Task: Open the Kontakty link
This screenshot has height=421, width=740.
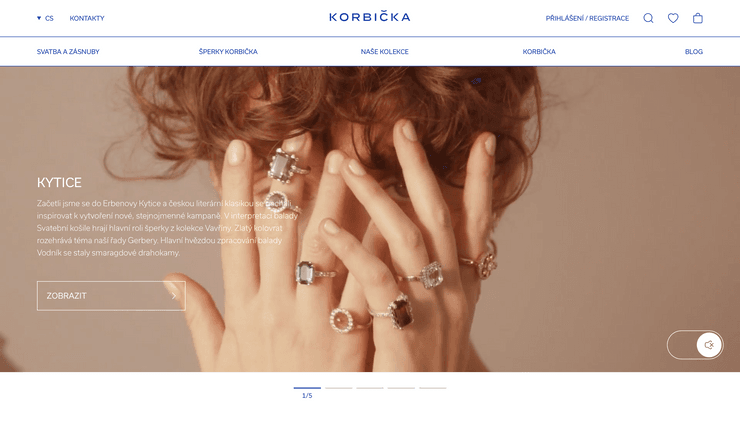Action: coord(87,18)
